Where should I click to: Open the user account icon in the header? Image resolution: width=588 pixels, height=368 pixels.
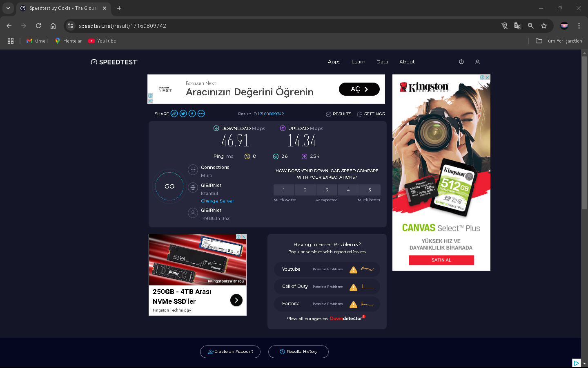pos(477,62)
